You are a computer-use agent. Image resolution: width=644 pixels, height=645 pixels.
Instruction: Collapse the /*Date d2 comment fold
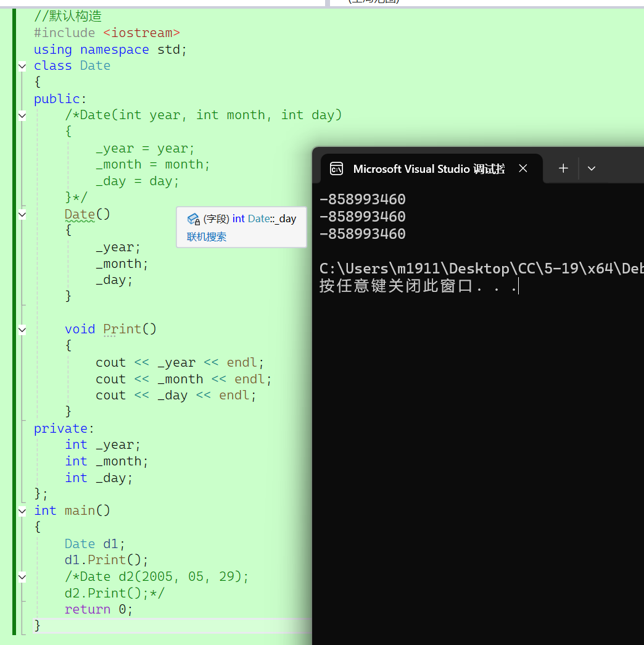tap(22, 576)
